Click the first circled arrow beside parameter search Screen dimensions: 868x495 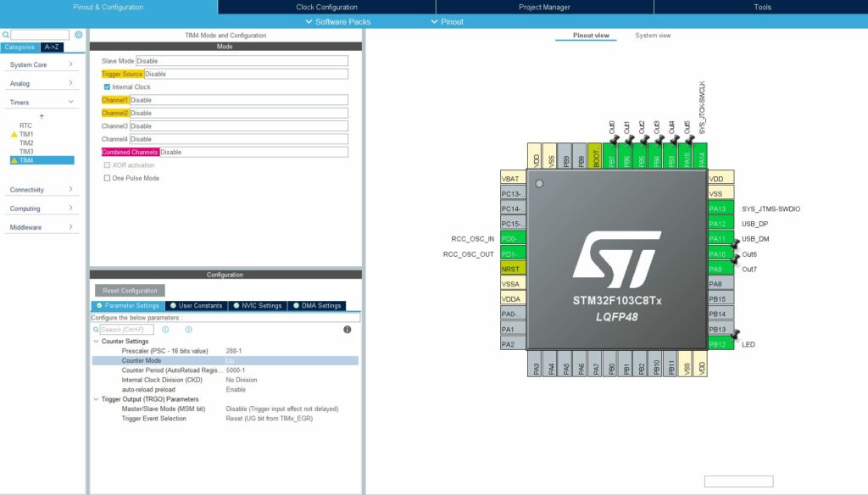click(165, 329)
